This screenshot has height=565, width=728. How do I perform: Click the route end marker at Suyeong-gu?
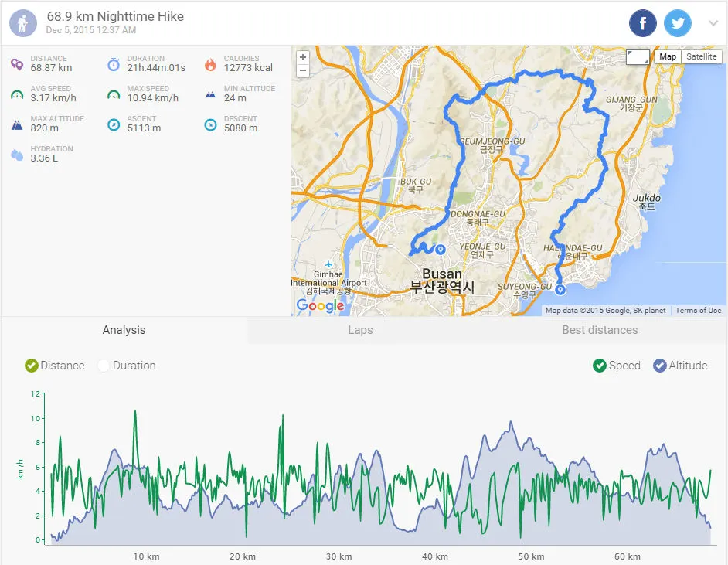tap(560, 289)
